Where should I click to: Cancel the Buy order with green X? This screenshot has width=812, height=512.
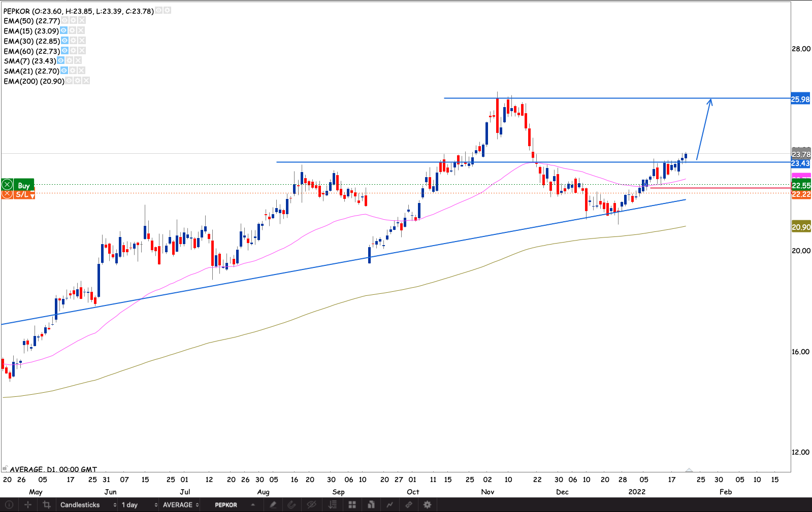coord(7,185)
